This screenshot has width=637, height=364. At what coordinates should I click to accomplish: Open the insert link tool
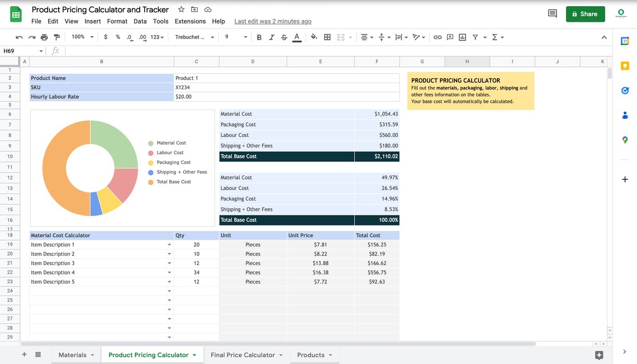pyautogui.click(x=437, y=37)
